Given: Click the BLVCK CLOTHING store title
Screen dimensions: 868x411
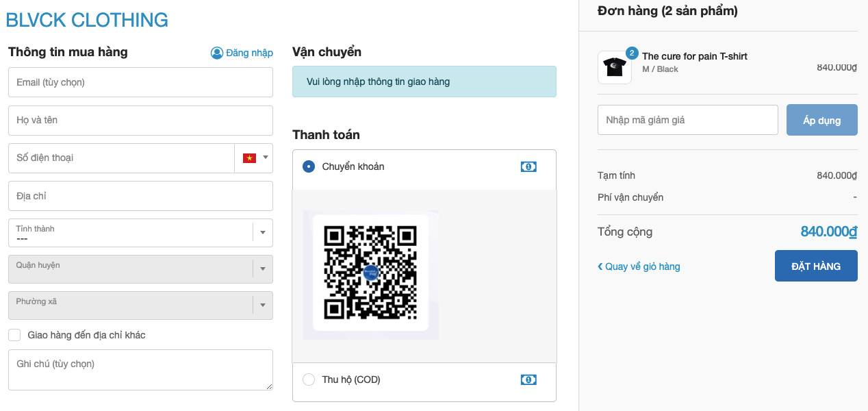Looking at the screenshot, I should [x=87, y=20].
